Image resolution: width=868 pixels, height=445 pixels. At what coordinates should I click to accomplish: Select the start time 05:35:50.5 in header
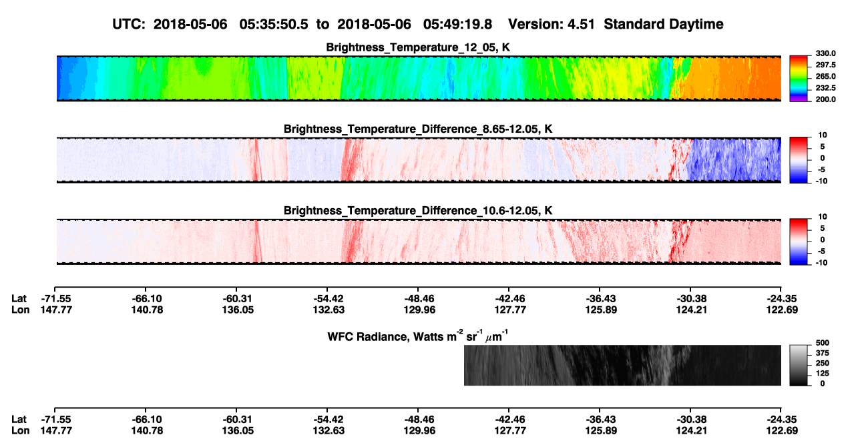click(275, 24)
